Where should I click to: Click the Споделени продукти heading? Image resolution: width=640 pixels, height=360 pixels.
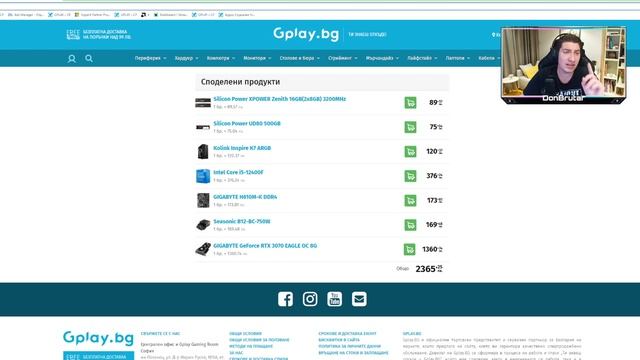(240, 82)
